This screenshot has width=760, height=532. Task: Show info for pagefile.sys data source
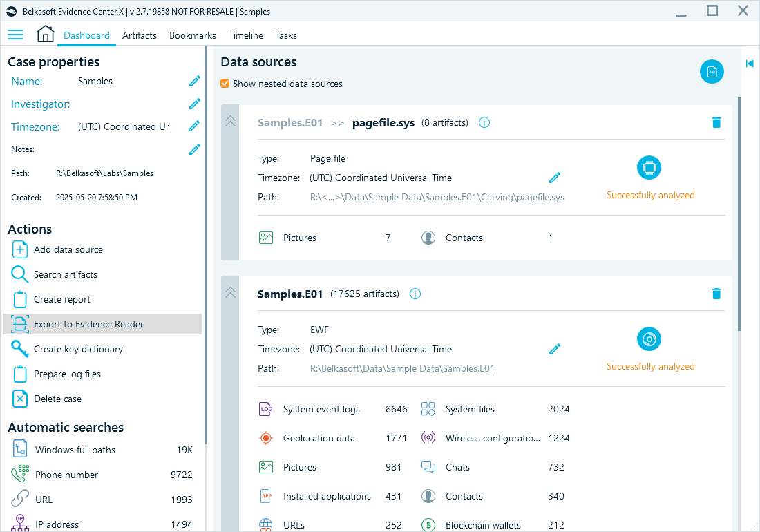(x=484, y=122)
